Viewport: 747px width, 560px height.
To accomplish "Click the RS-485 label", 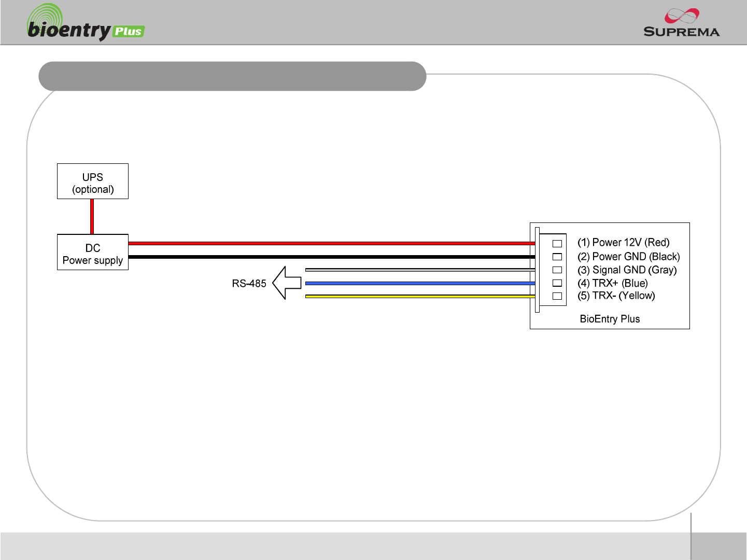I will (x=249, y=284).
